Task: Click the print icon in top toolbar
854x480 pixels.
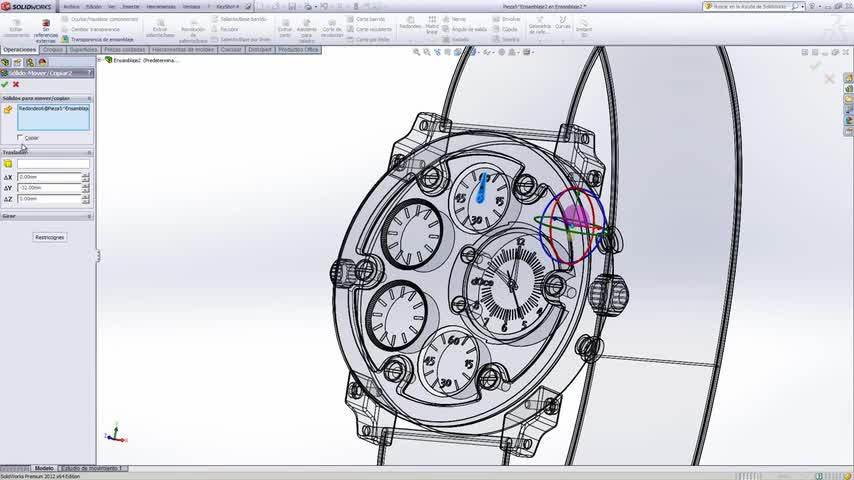Action: 308,7
